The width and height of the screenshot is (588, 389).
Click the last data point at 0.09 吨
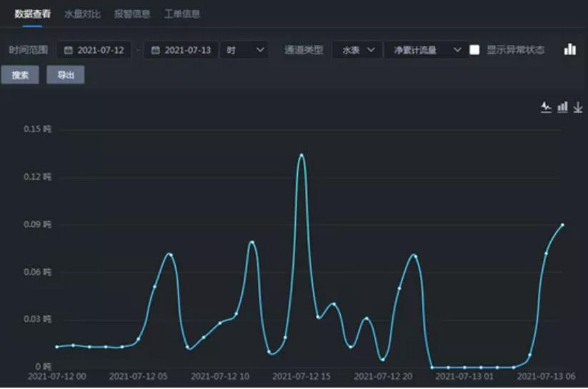[562, 225]
